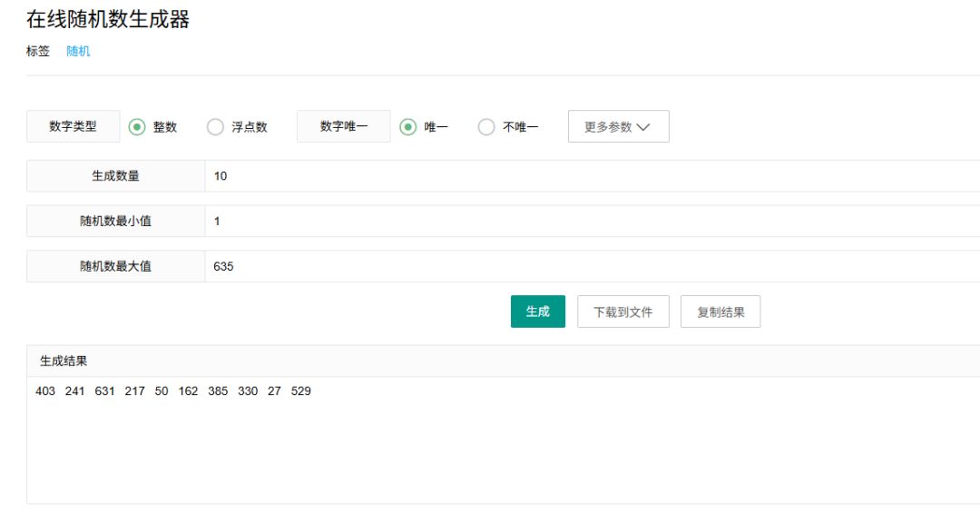This screenshot has height=524, width=980.
Task: Click result number 27
Action: [x=274, y=391]
